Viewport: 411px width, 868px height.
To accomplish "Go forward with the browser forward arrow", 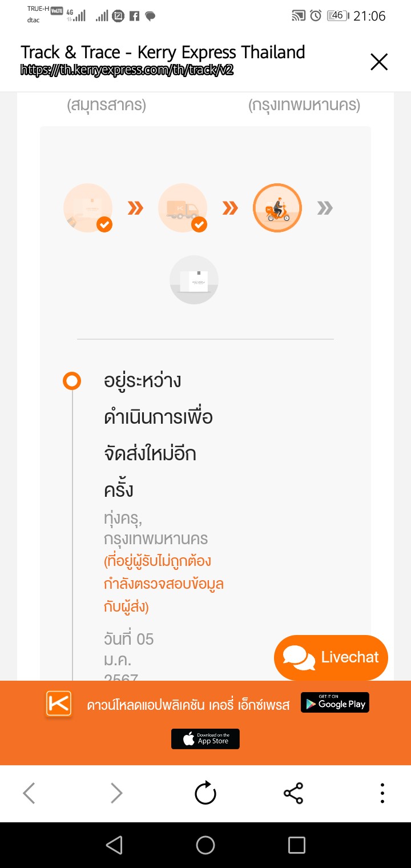I will point(116,793).
